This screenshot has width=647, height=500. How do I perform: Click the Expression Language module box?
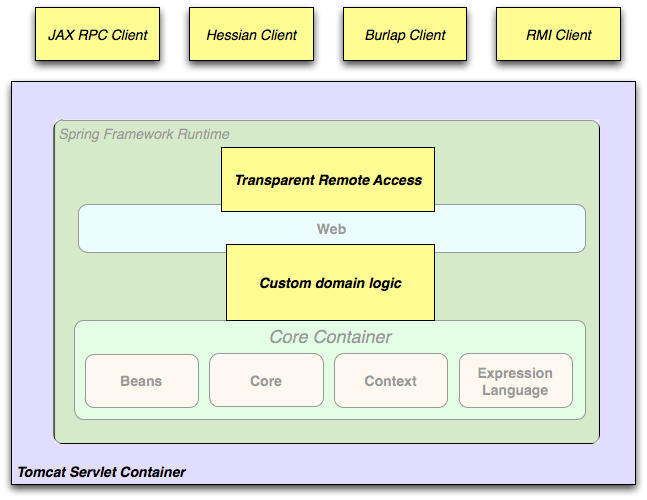pos(516,381)
